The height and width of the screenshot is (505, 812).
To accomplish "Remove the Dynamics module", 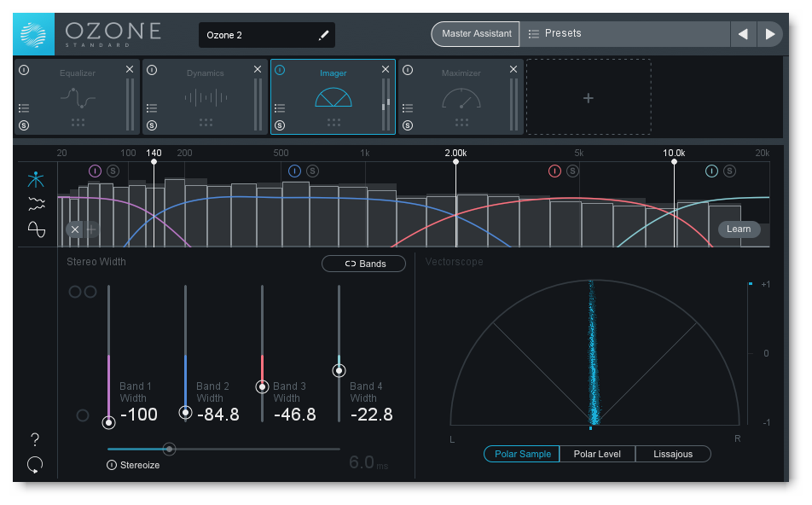I will tap(258, 69).
